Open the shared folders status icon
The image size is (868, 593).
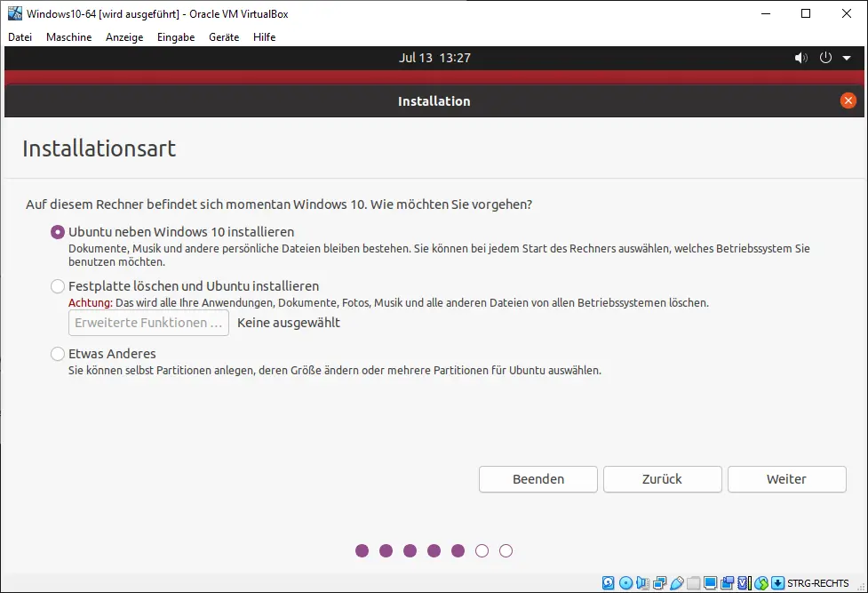click(x=693, y=582)
